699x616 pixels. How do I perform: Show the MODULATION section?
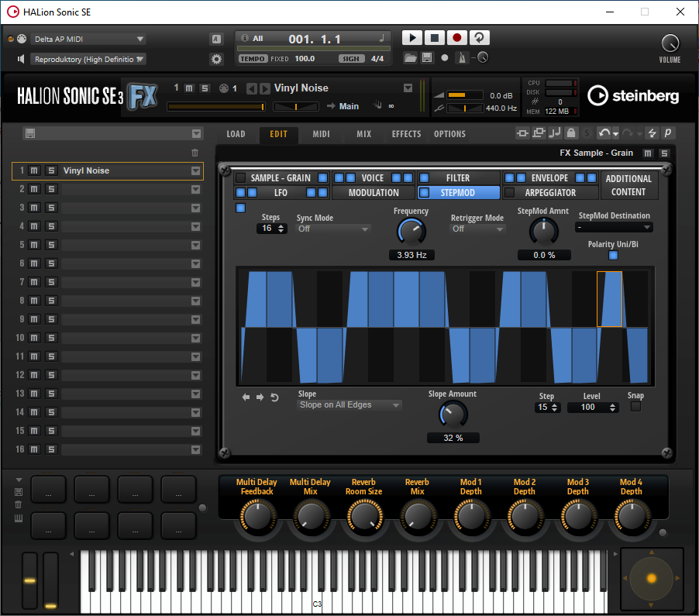coord(374,193)
